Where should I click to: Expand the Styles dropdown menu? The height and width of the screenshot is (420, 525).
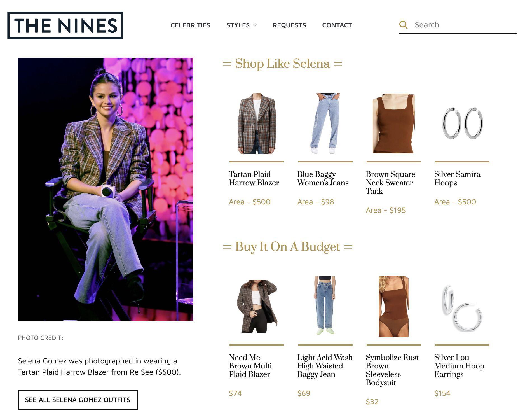click(241, 25)
